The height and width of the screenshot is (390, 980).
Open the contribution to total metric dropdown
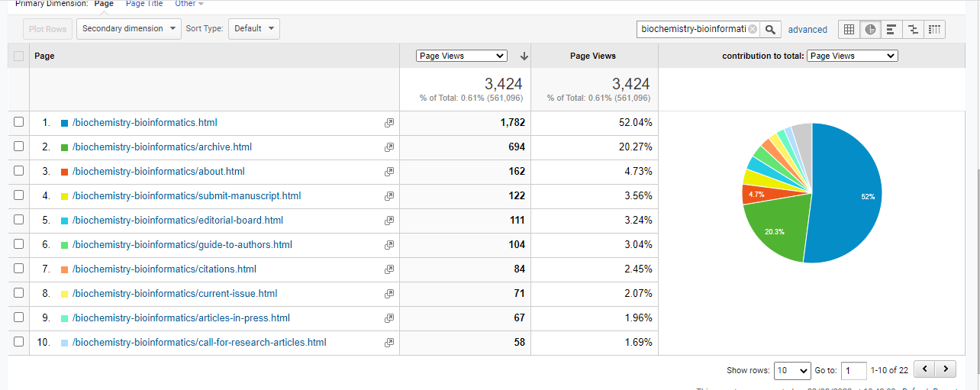point(852,56)
